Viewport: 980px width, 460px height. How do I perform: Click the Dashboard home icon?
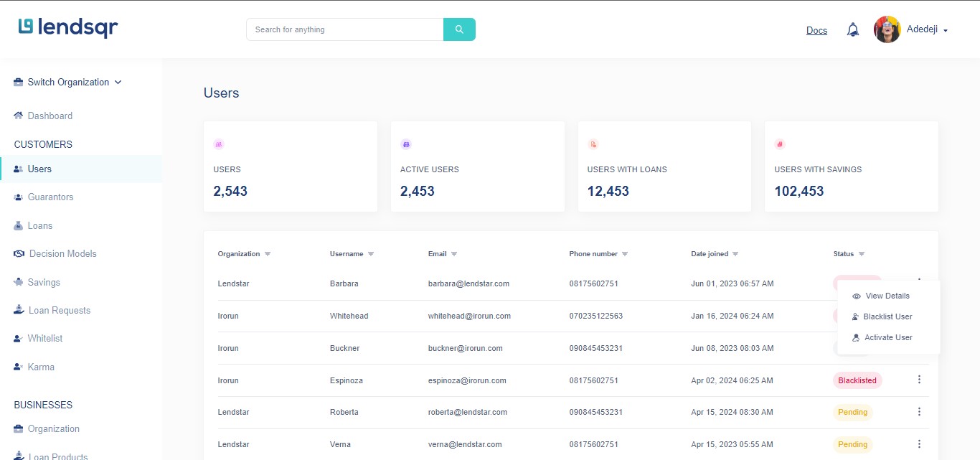[19, 116]
